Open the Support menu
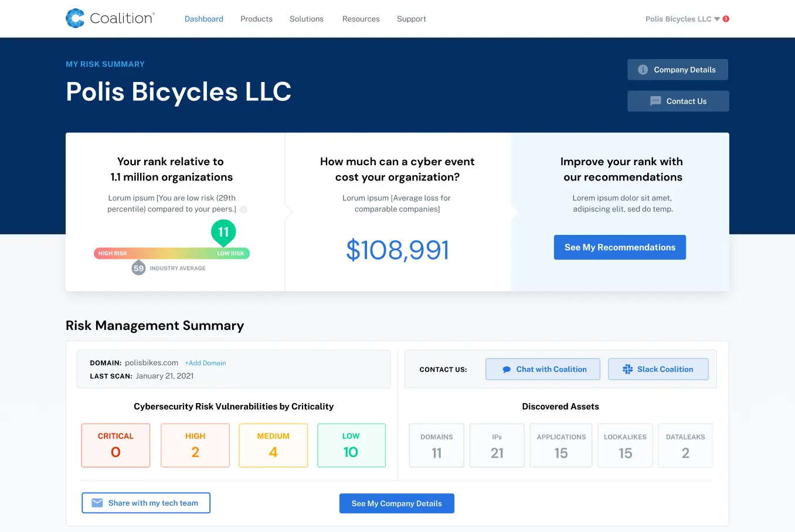 click(x=412, y=19)
